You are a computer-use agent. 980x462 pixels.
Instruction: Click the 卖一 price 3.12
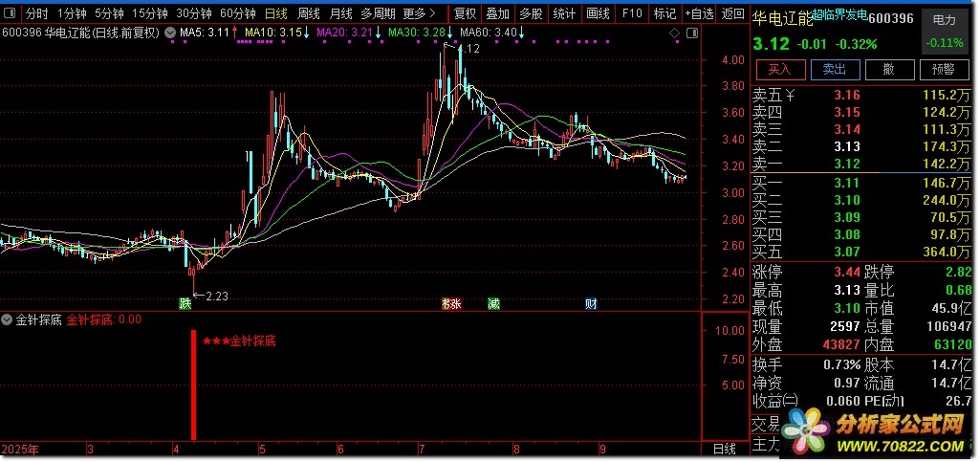point(849,165)
